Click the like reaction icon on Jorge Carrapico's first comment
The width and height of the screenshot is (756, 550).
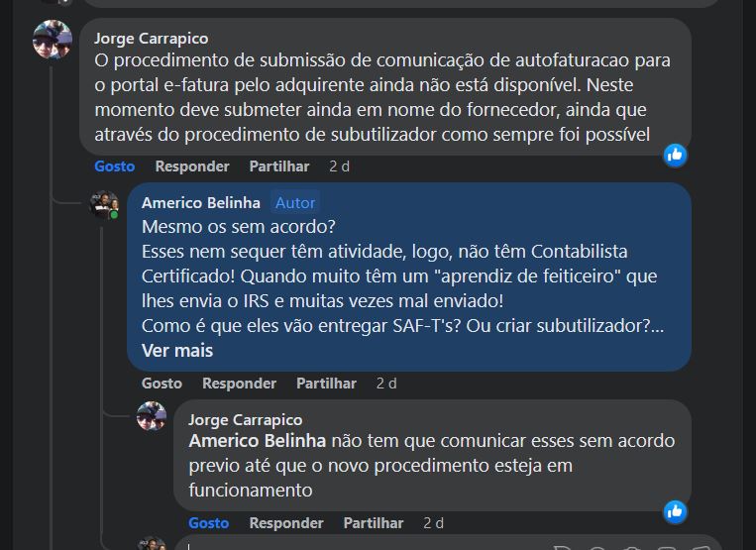click(x=676, y=154)
